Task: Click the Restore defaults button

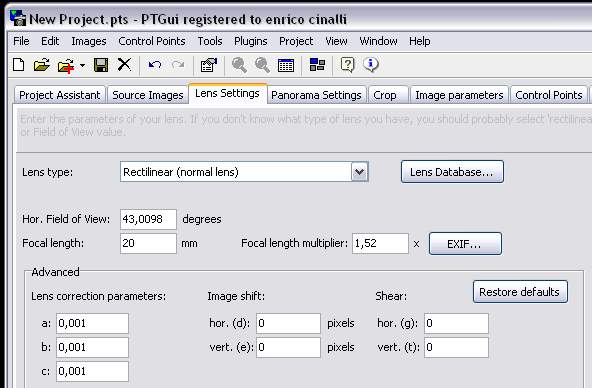Action: (x=520, y=292)
